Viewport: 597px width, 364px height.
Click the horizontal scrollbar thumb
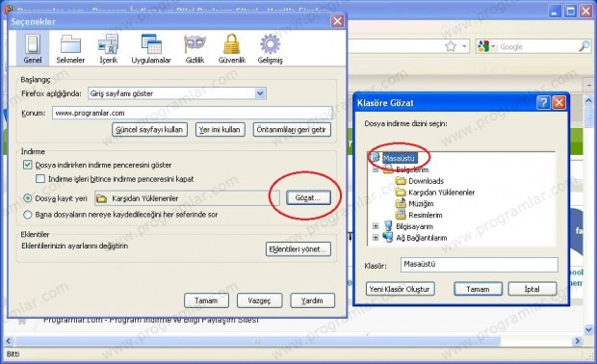pos(257,341)
